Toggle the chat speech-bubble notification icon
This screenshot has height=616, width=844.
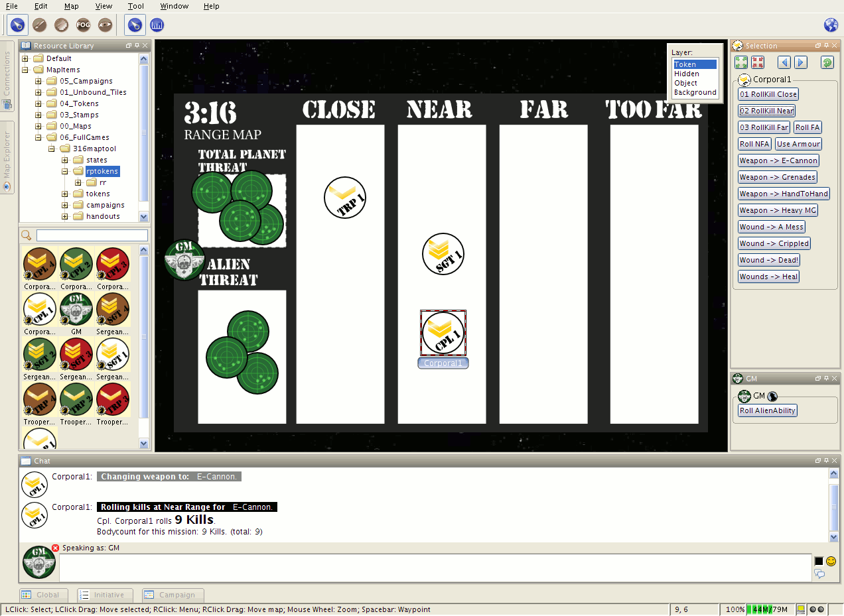[x=819, y=574]
